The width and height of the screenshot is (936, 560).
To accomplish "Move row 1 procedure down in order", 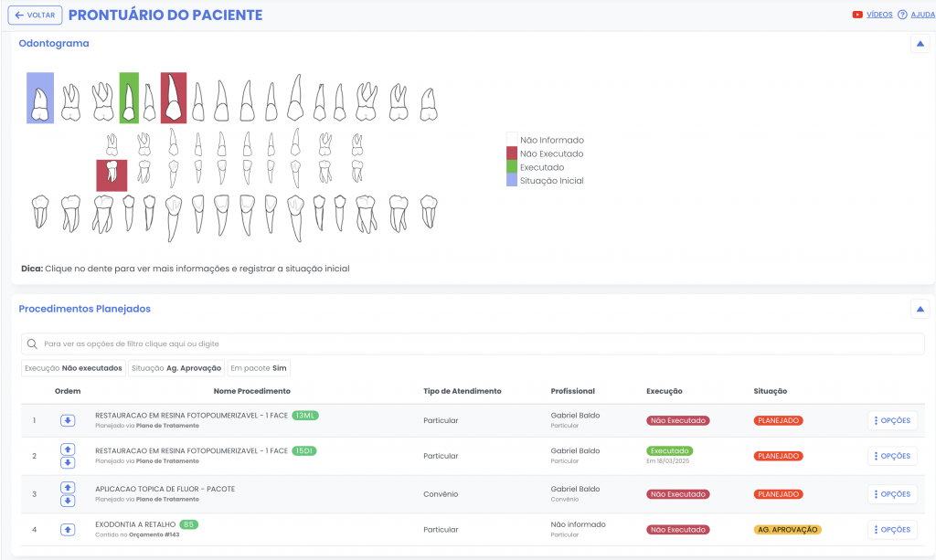I will pos(69,420).
